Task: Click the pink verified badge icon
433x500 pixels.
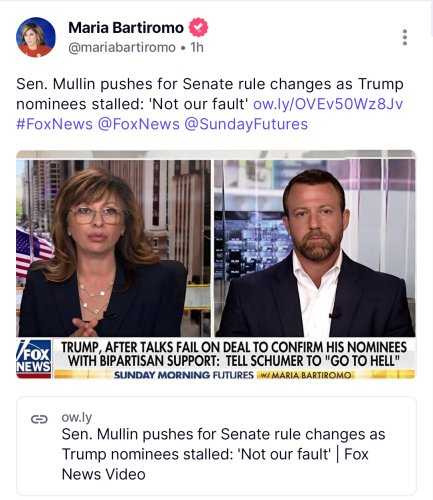Action: point(198,27)
